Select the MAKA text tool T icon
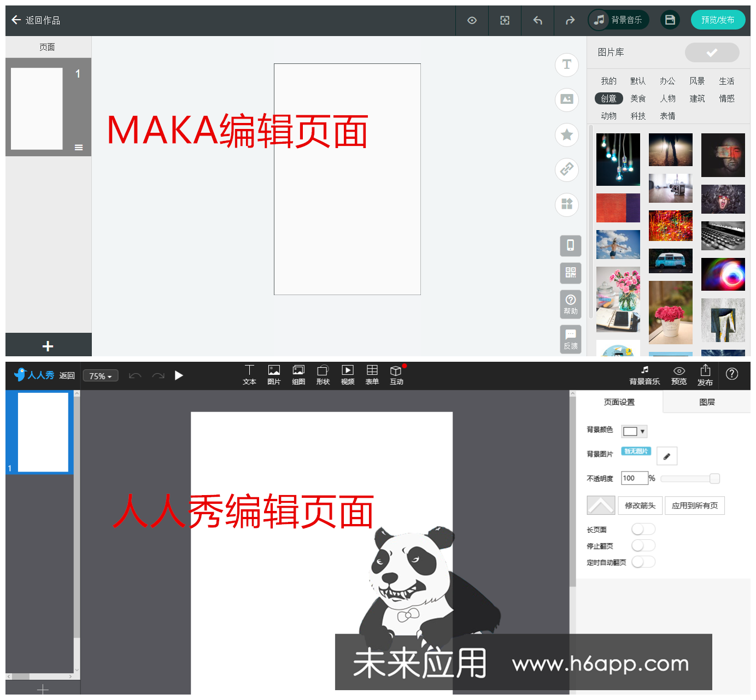This screenshot has width=756, height=700. (x=567, y=64)
